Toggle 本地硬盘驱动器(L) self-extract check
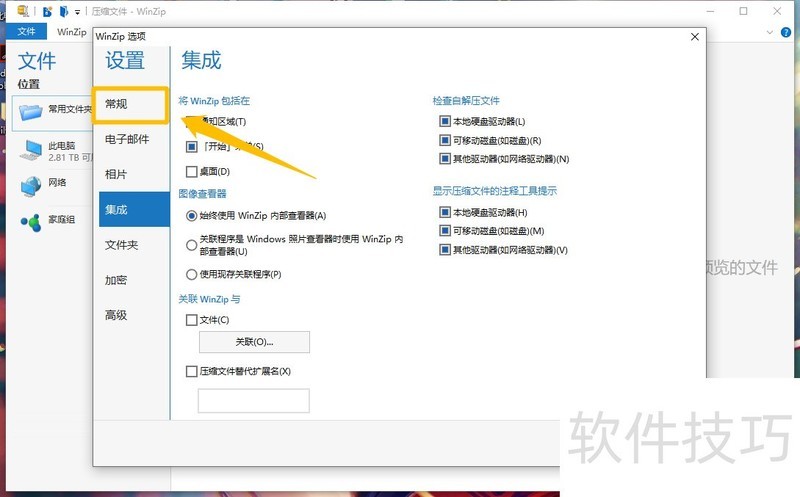The width and height of the screenshot is (800, 497). click(445, 121)
